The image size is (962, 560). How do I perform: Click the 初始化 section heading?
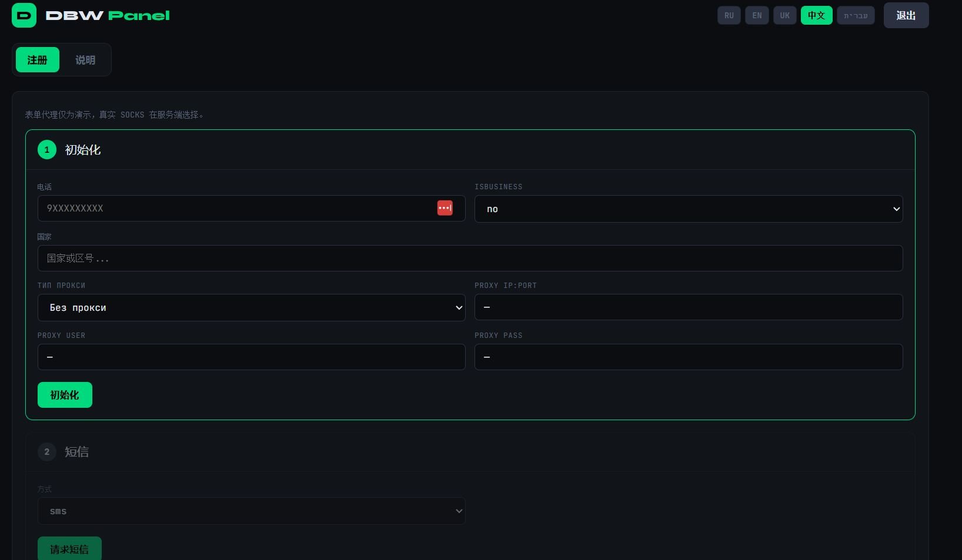click(x=83, y=150)
